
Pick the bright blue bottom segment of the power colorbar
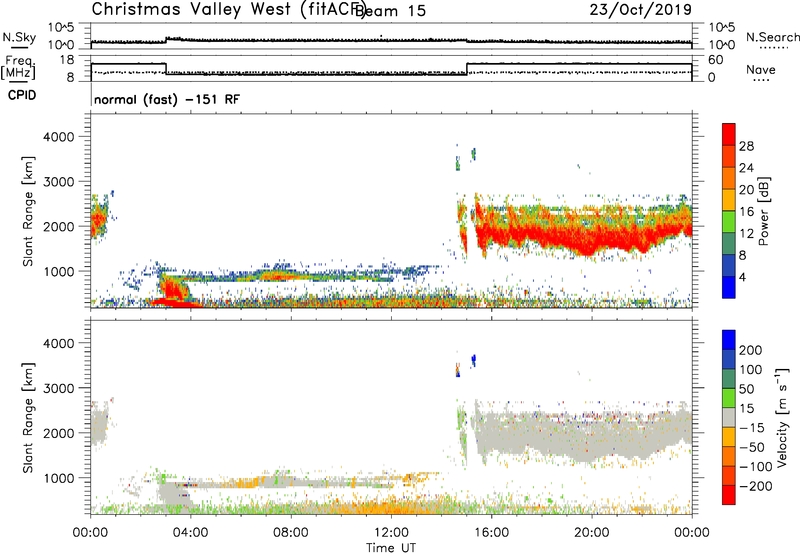pyautogui.click(x=729, y=287)
